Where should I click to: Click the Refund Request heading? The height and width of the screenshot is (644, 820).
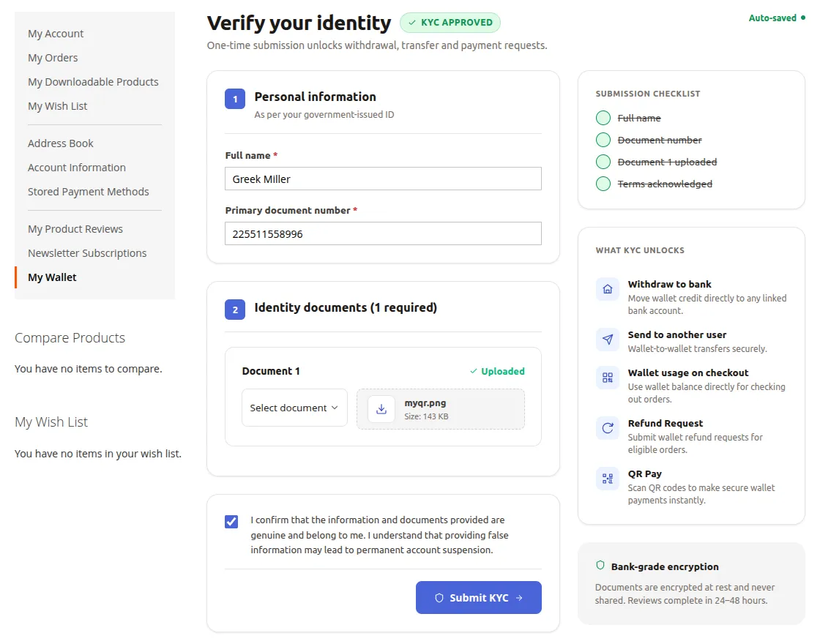666,424
